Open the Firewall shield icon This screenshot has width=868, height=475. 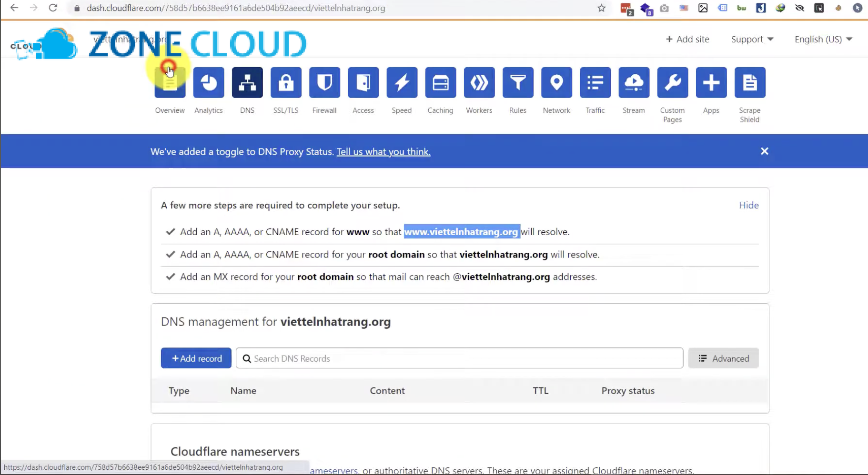pos(324,83)
